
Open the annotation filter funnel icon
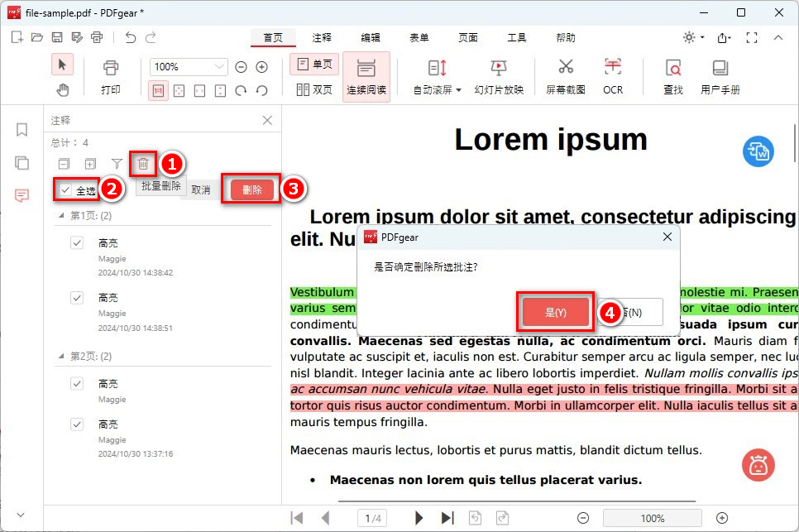(117, 164)
